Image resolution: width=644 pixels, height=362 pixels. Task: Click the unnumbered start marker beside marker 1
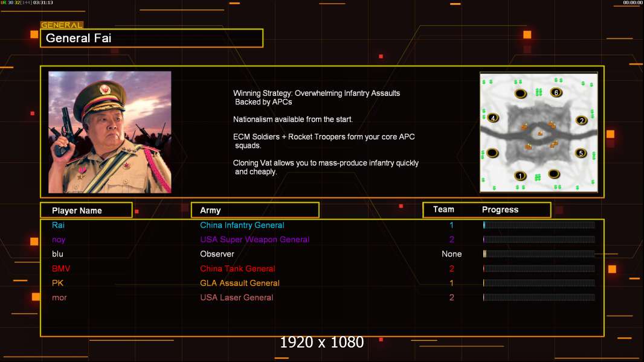[x=553, y=174]
